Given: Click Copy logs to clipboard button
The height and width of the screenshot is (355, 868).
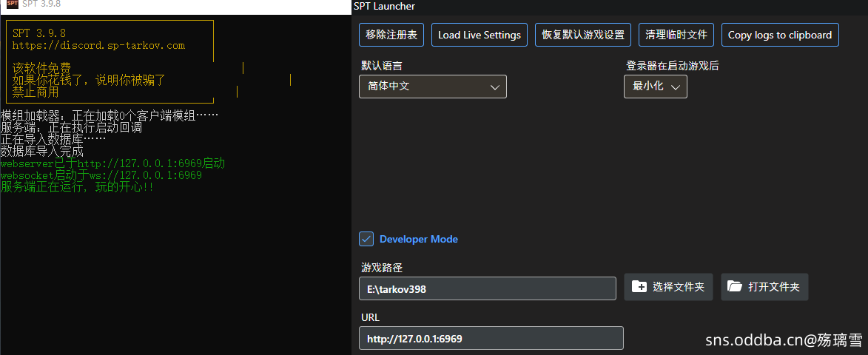Looking at the screenshot, I should pyautogui.click(x=780, y=35).
